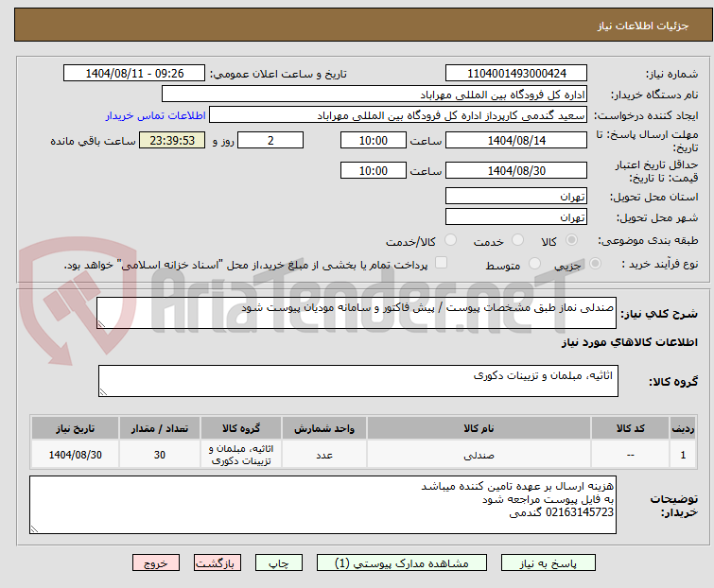Click the resize handle of توضیحات خریدار box
714x588 pixels.
click(x=34, y=528)
